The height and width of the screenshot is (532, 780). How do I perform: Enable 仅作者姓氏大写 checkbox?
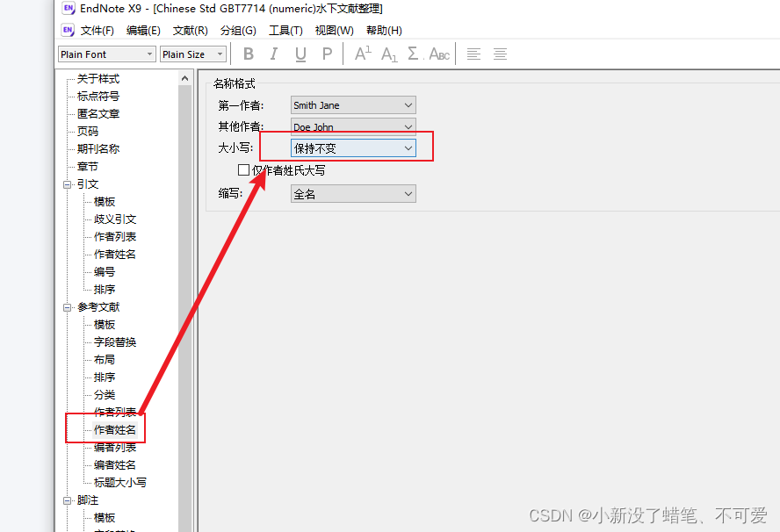pyautogui.click(x=243, y=170)
